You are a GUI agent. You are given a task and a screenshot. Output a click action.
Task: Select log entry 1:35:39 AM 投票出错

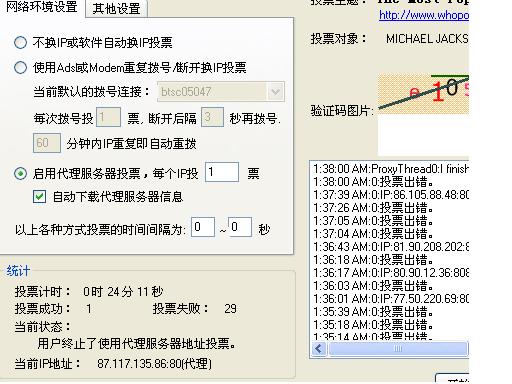click(x=373, y=312)
